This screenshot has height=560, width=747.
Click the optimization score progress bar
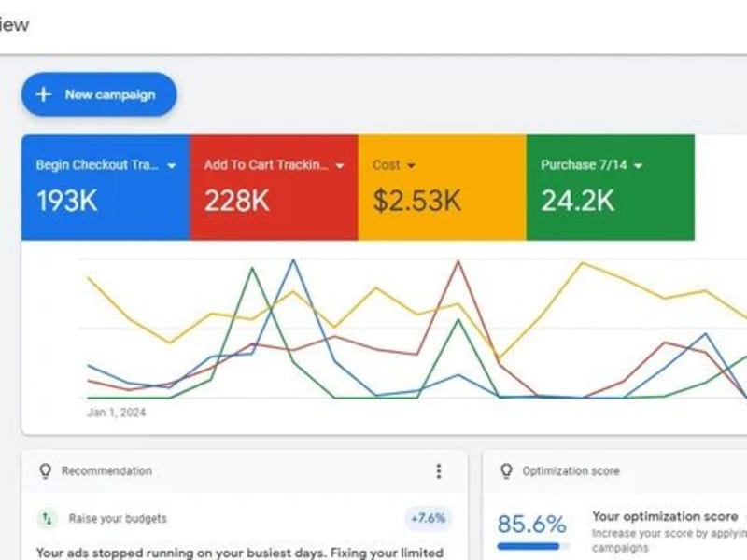[x=532, y=546]
